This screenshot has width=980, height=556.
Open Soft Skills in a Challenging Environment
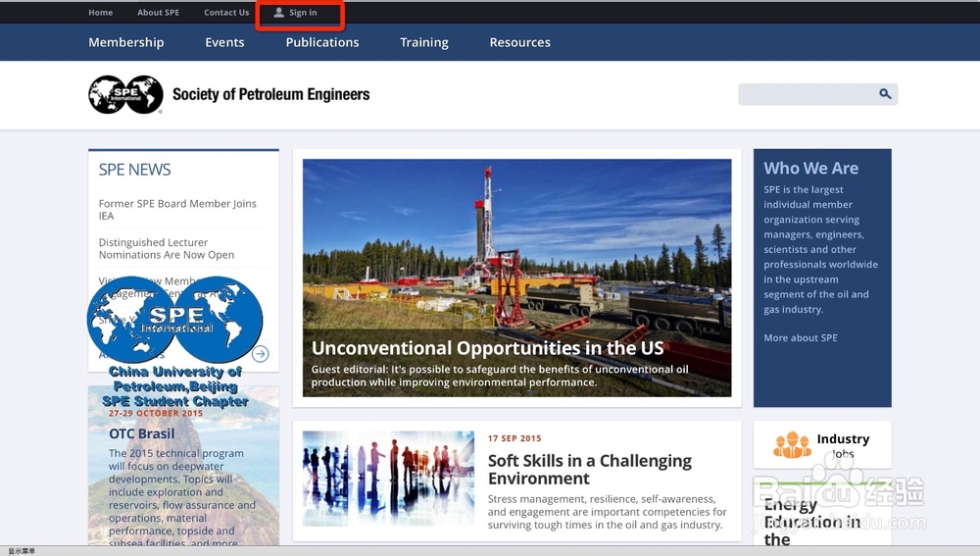pyautogui.click(x=589, y=469)
